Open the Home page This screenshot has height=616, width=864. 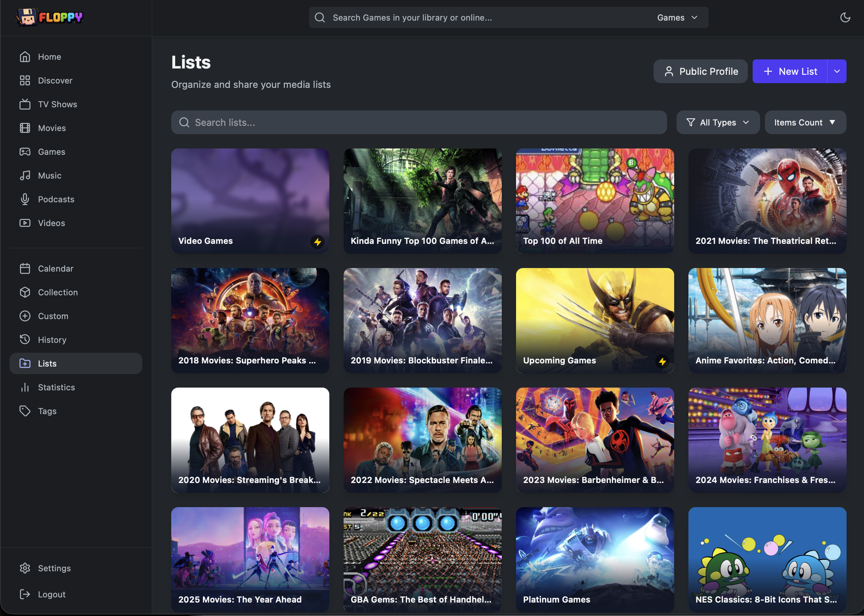point(76,57)
